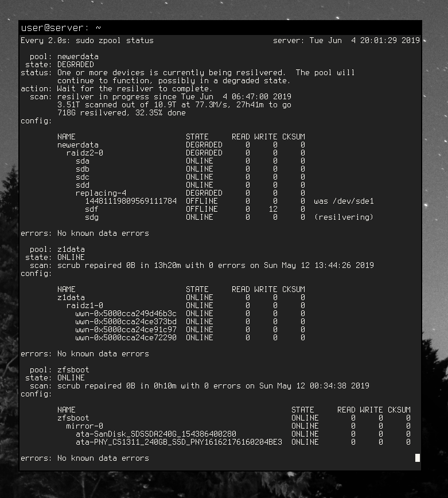Click the '(resilvering)' note
Viewport: 448px width, 498px height.
pyautogui.click(x=344, y=217)
